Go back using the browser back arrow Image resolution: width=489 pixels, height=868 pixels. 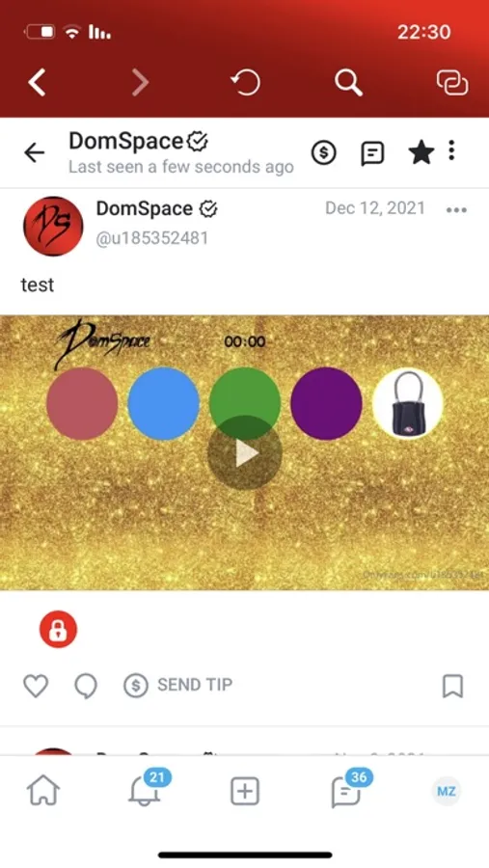pos(37,83)
